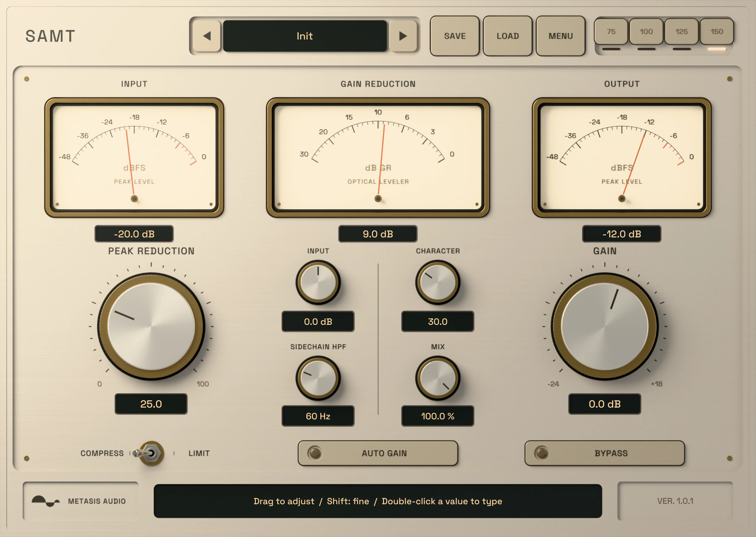
Task: Enable the AUTO GAIN button
Action: pyautogui.click(x=378, y=453)
